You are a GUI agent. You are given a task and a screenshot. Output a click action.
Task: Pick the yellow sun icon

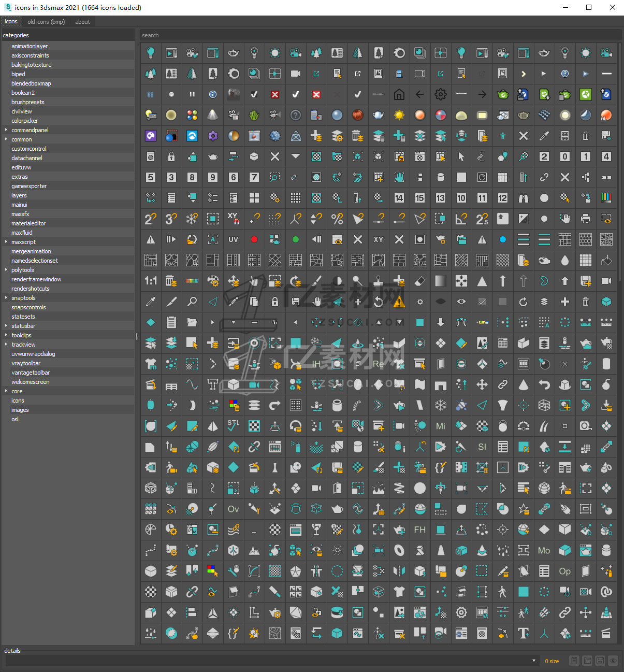[399, 115]
